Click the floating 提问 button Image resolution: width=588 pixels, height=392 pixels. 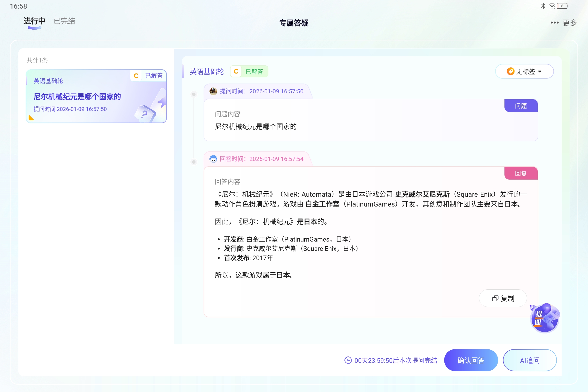(x=544, y=318)
